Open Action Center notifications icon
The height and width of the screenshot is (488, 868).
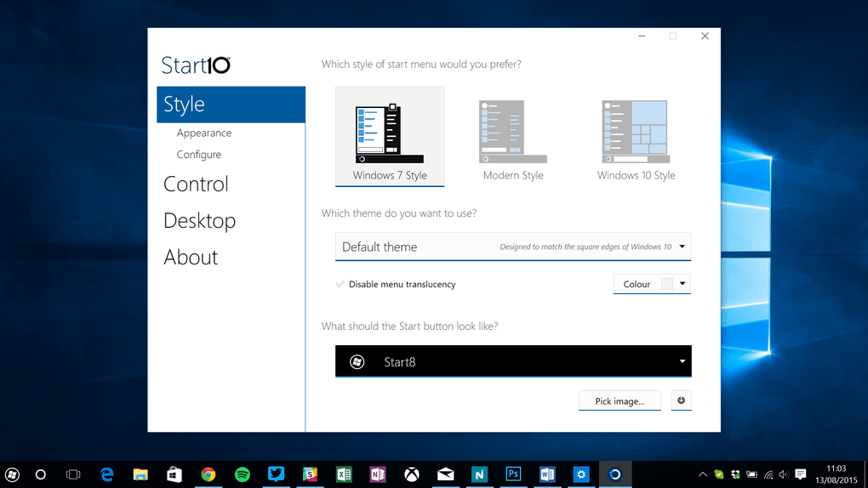[801, 474]
